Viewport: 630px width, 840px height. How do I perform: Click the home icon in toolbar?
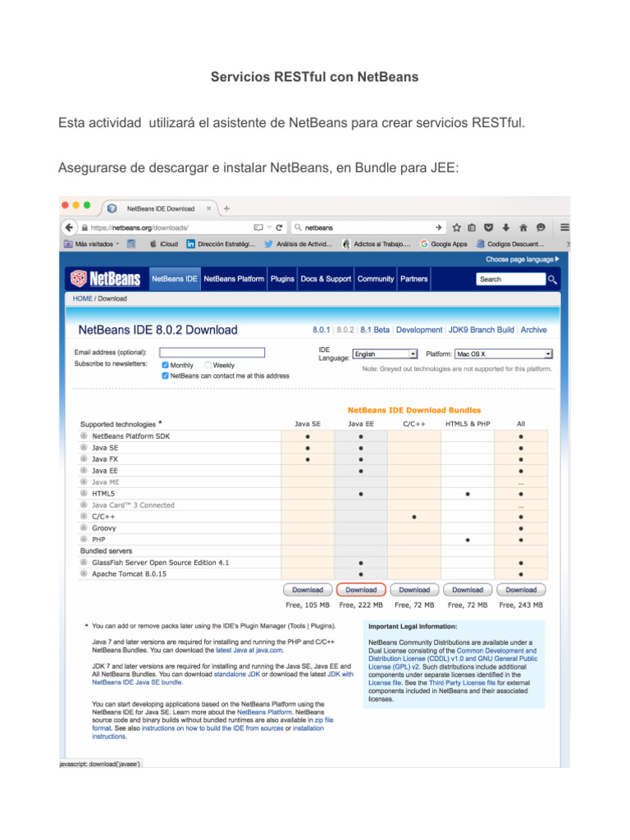523,228
